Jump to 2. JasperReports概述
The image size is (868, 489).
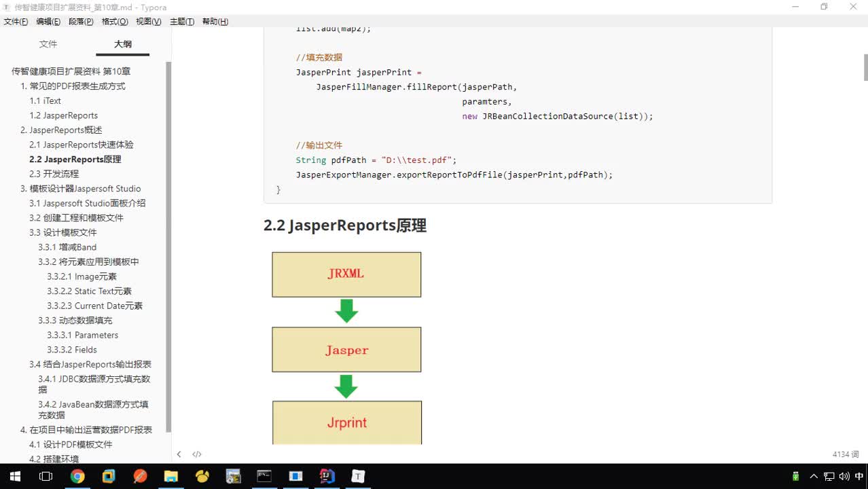(61, 130)
